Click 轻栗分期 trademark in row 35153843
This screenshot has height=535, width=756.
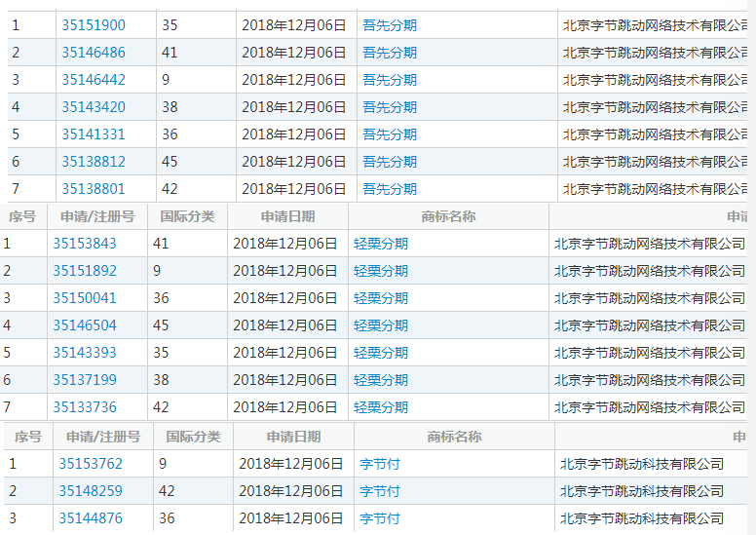381,244
